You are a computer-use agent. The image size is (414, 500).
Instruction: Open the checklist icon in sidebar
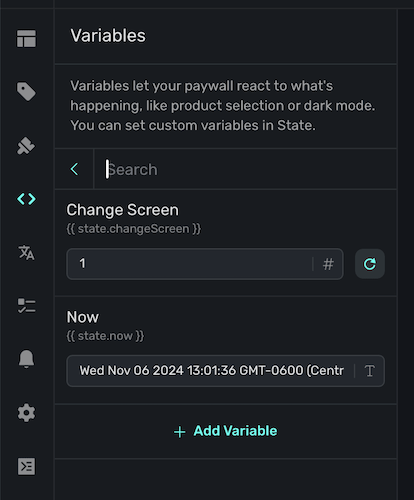tap(26, 306)
